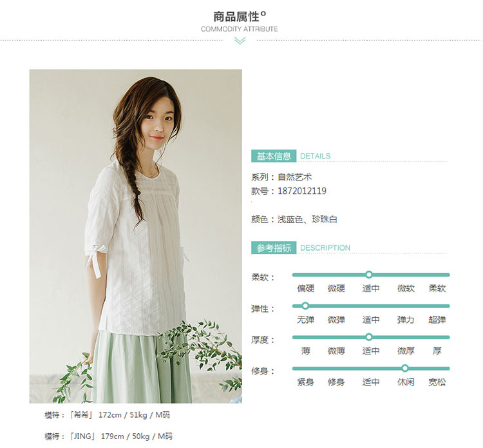Click the 款号 1872012119 text
The height and width of the screenshot is (448, 483).
point(289,191)
